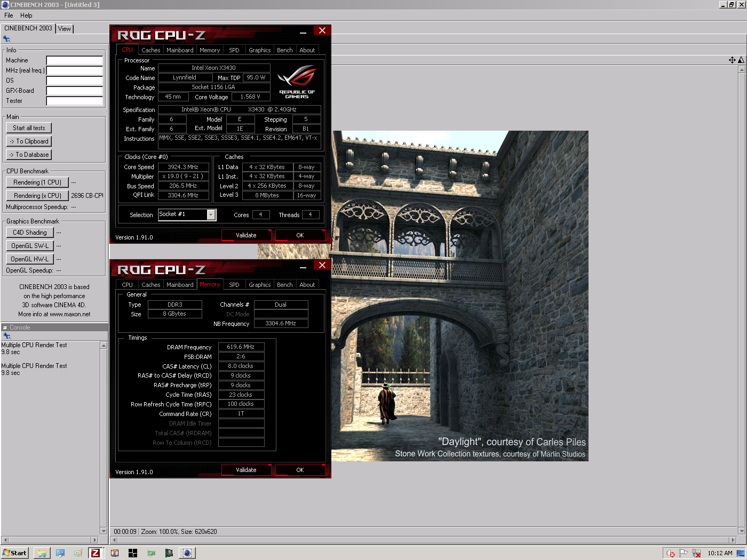The height and width of the screenshot is (560, 747).
Task: Click the Show Desktop icon beside clock
Action: click(x=741, y=553)
